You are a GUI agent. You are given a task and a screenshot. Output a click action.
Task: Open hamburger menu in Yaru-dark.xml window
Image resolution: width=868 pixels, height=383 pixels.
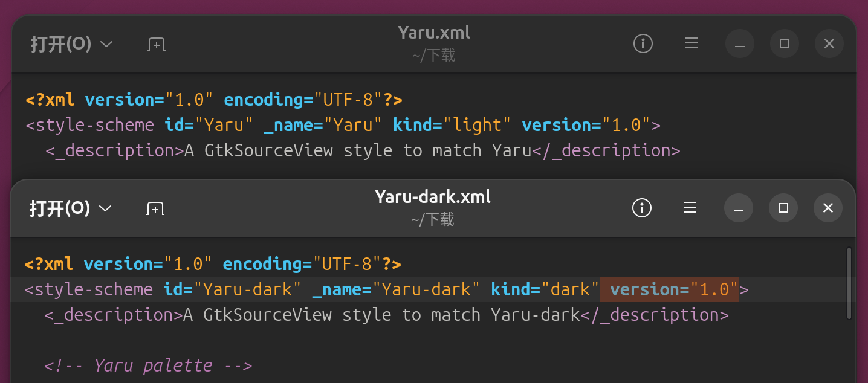tap(690, 208)
